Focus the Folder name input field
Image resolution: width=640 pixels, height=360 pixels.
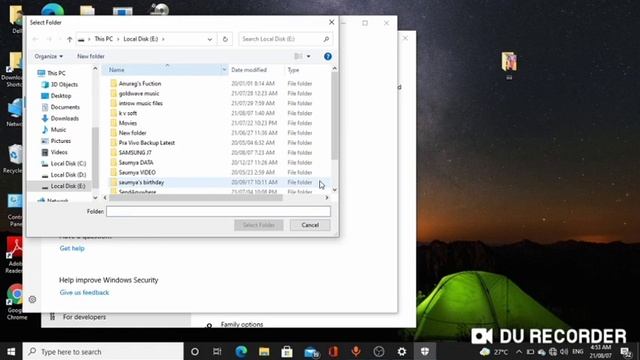[218, 211]
